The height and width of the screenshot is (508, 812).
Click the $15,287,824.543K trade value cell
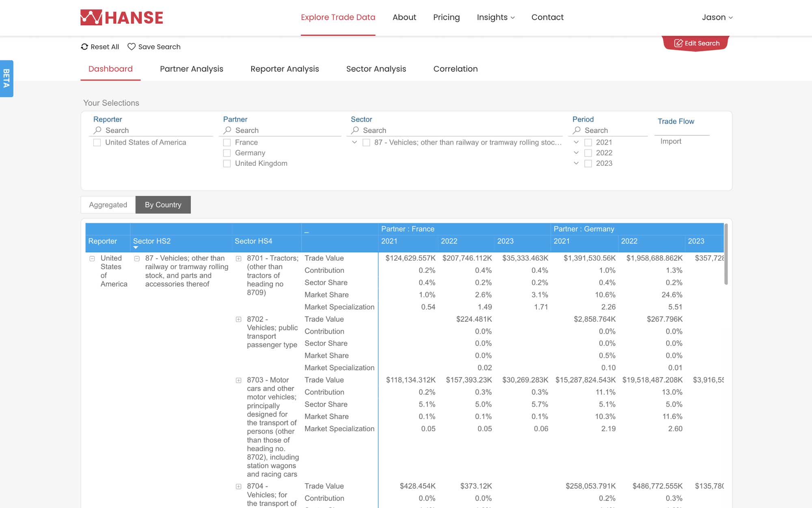tap(585, 380)
